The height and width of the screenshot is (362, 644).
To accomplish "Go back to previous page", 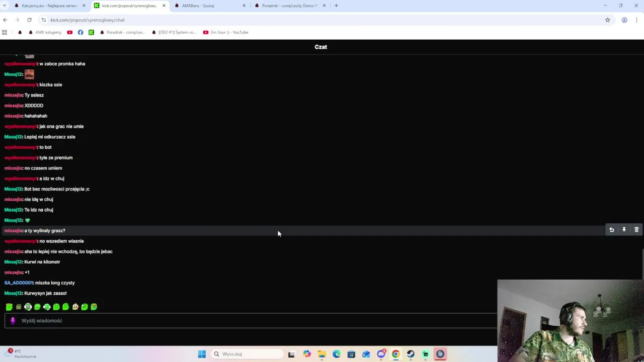I will click(5, 20).
